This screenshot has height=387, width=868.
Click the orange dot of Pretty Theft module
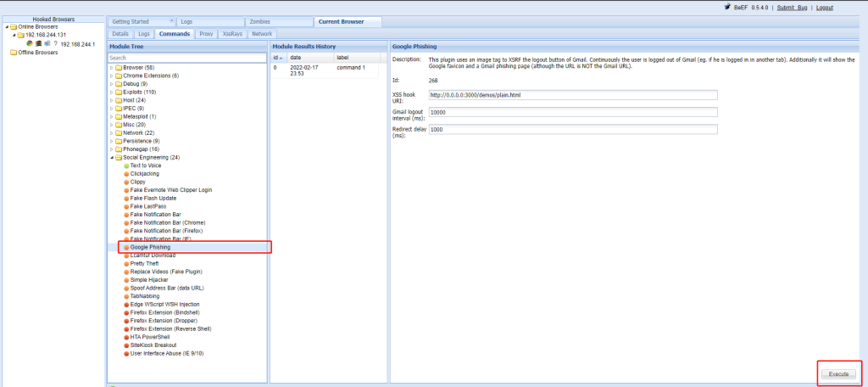click(x=126, y=264)
